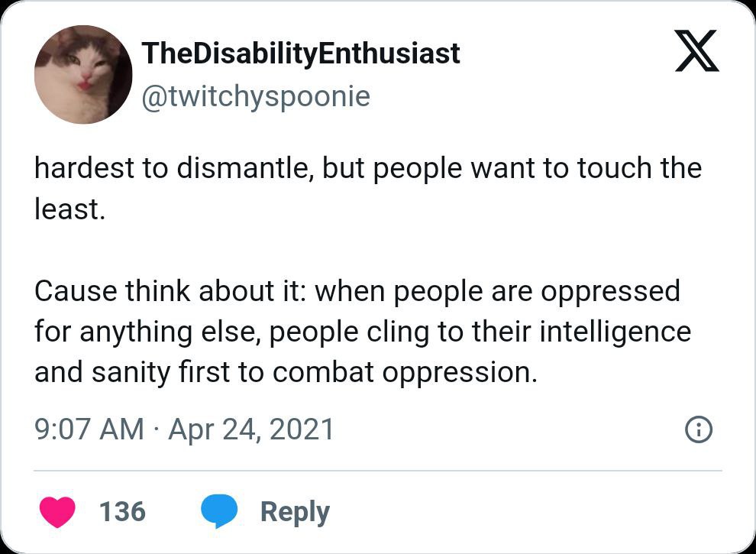
Task: Click the blue reply speech bubble icon
Action: point(219,511)
